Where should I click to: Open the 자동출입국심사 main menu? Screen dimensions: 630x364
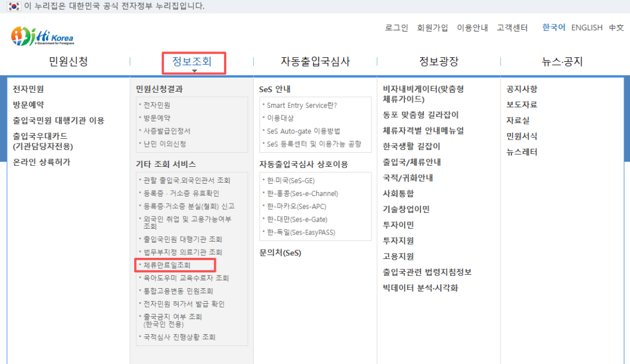(x=316, y=61)
